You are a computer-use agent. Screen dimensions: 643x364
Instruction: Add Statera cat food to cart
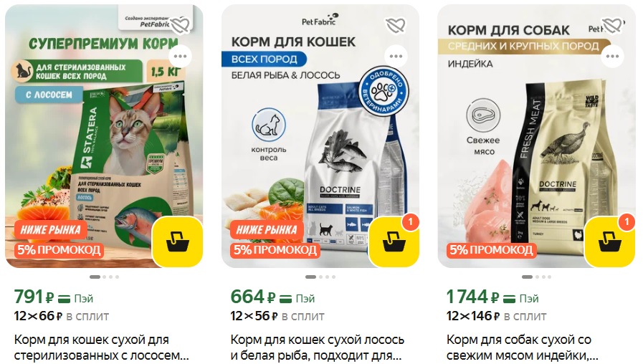(178, 242)
